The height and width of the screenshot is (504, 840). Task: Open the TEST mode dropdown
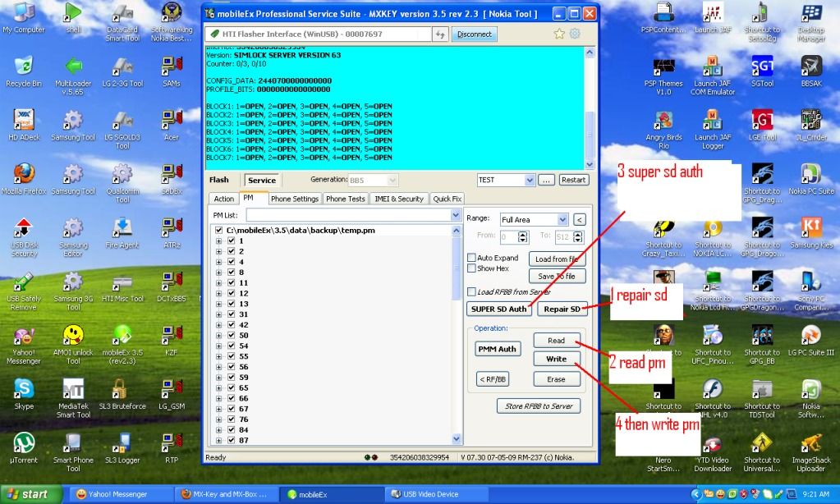point(530,180)
